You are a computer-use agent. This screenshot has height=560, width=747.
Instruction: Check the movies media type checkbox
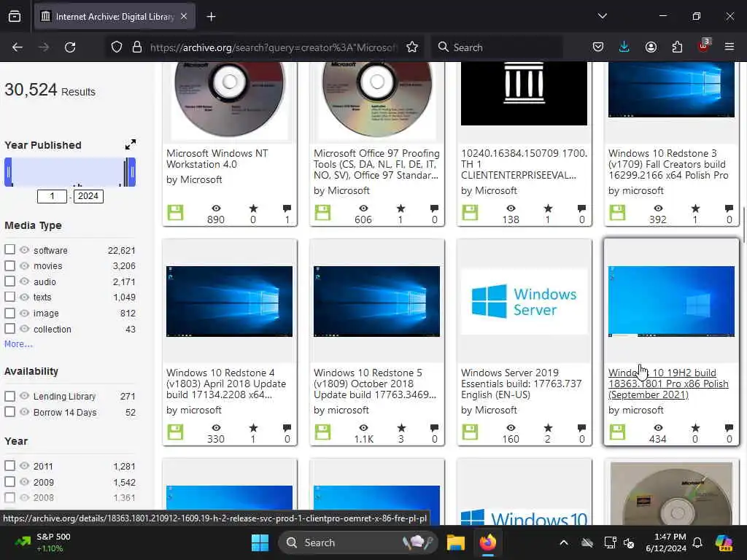[x=9, y=265]
